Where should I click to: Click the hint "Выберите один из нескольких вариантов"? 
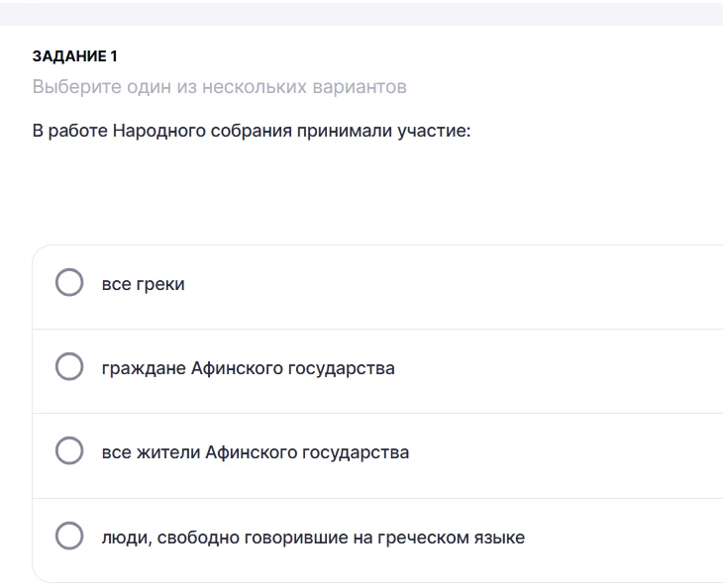(220, 87)
